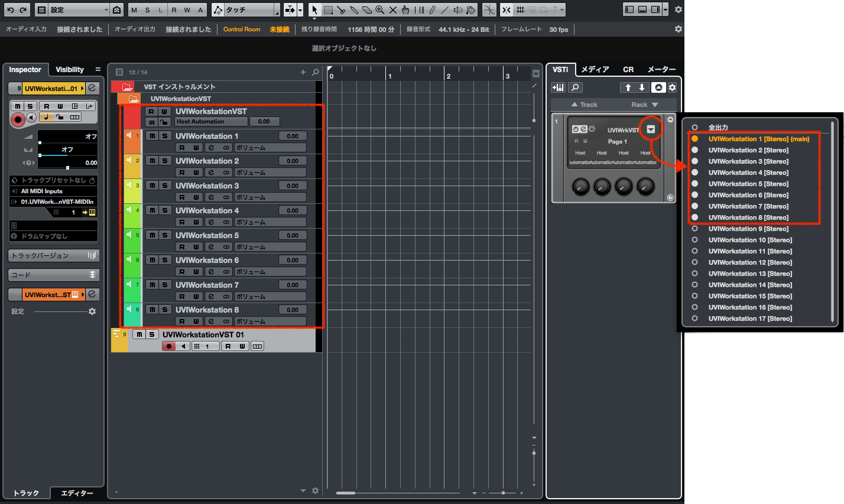The width and height of the screenshot is (844, 504).
Task: Click the up arrow button in VSTi panel
Action: [628, 87]
